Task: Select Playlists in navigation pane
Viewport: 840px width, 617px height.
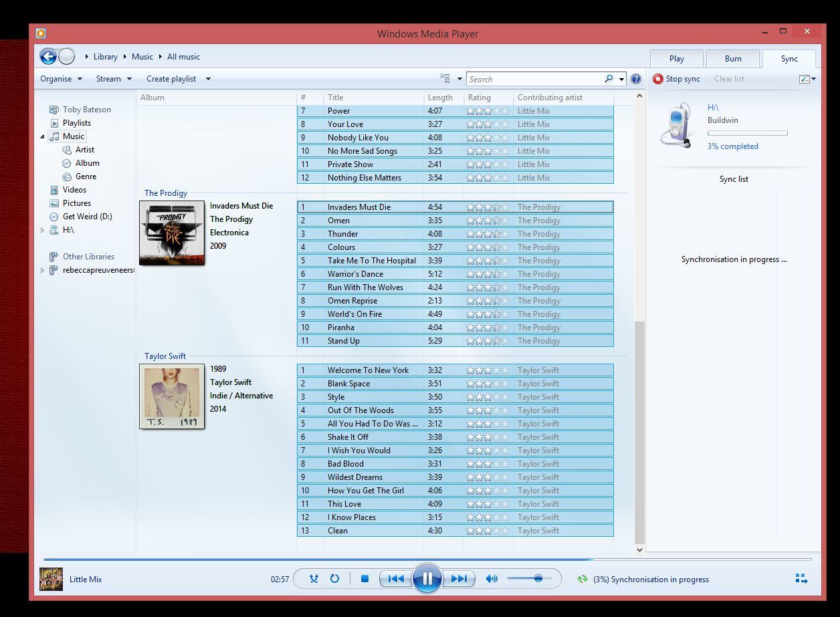Action: [77, 123]
